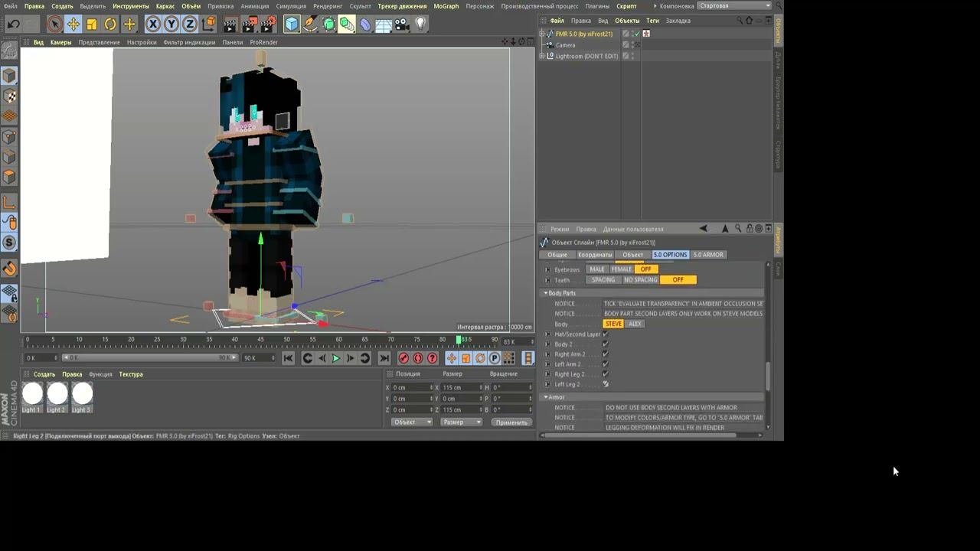980x551 pixels.
Task: Select the Rotate tool
Action: [110, 24]
